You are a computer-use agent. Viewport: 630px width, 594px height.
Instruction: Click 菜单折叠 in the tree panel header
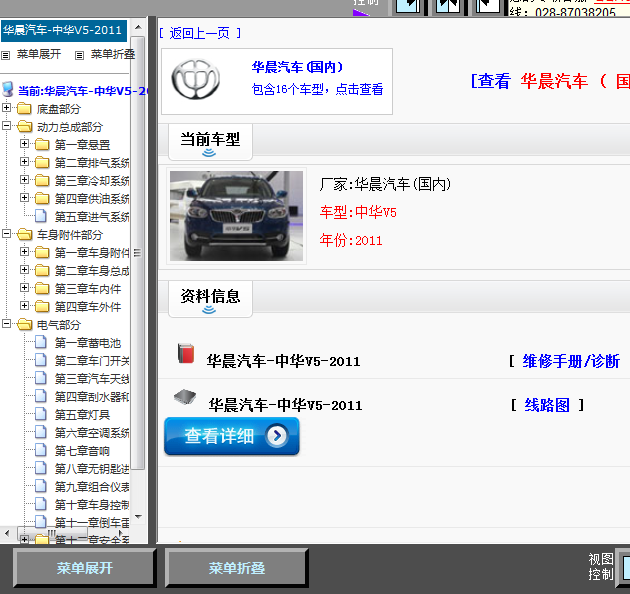[113, 54]
